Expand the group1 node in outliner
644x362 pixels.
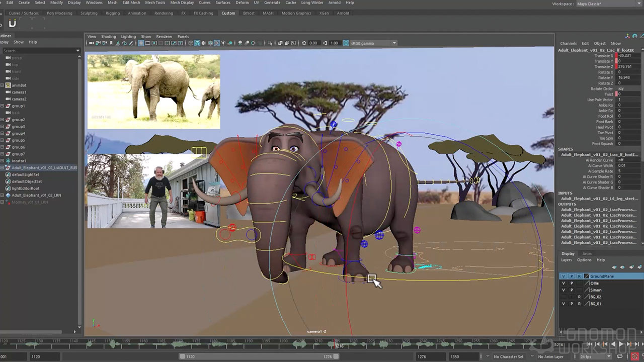point(2,106)
